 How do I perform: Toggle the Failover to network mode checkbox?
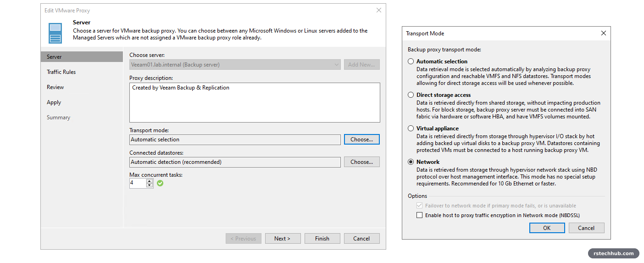[x=419, y=206]
